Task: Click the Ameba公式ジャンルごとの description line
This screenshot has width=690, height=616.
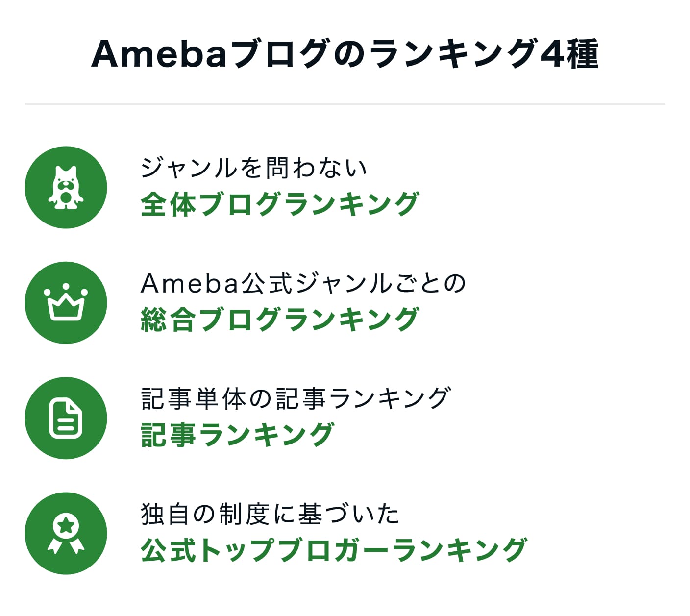Action: point(303,283)
